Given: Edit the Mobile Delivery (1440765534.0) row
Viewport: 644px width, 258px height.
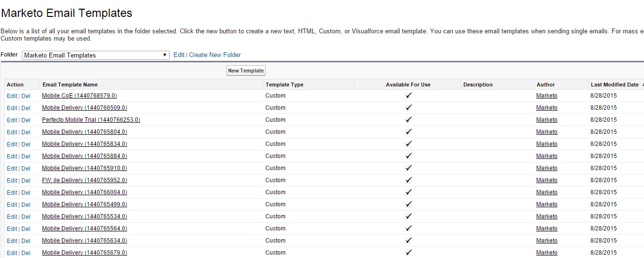Looking at the screenshot, I should pos(12,217).
